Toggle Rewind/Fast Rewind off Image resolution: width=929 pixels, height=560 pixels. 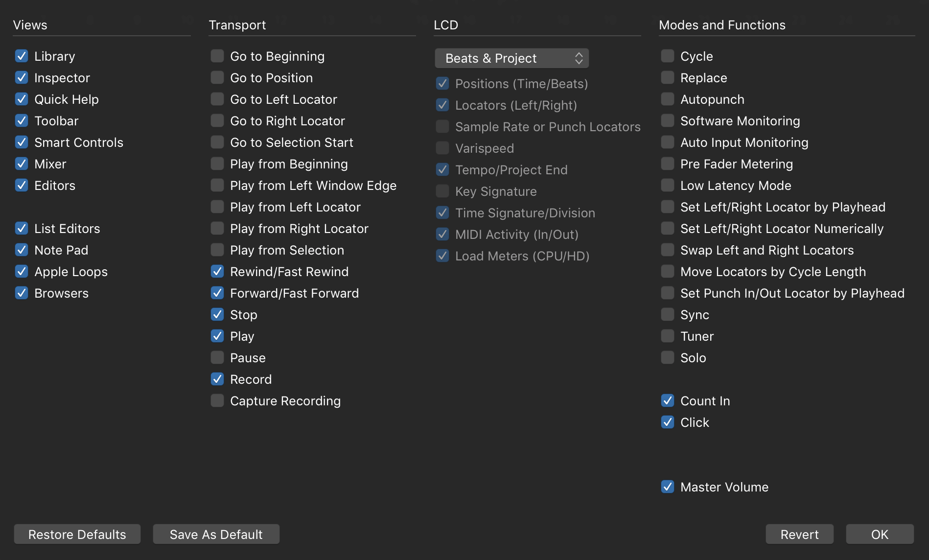coord(217,271)
